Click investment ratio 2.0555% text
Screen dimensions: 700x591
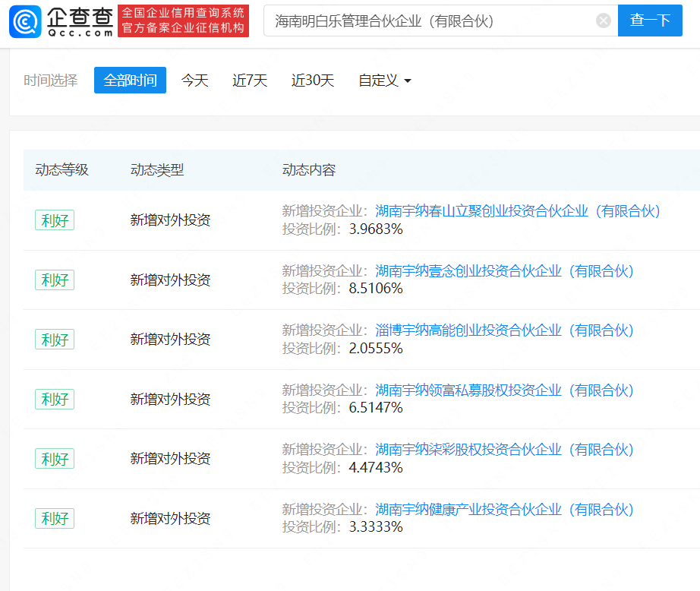tap(376, 348)
